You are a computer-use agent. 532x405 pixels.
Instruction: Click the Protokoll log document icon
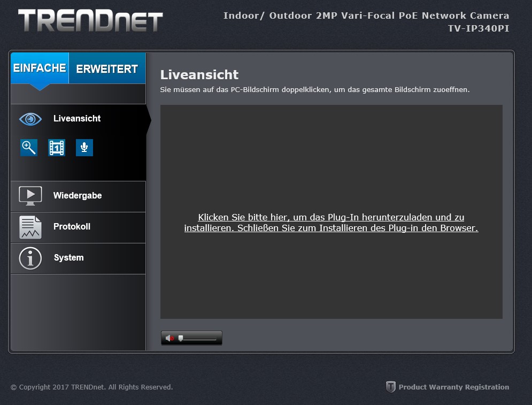(x=30, y=227)
